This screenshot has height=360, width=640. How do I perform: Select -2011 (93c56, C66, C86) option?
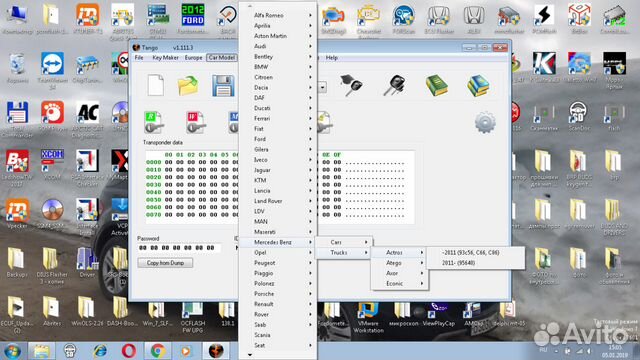(x=476, y=252)
